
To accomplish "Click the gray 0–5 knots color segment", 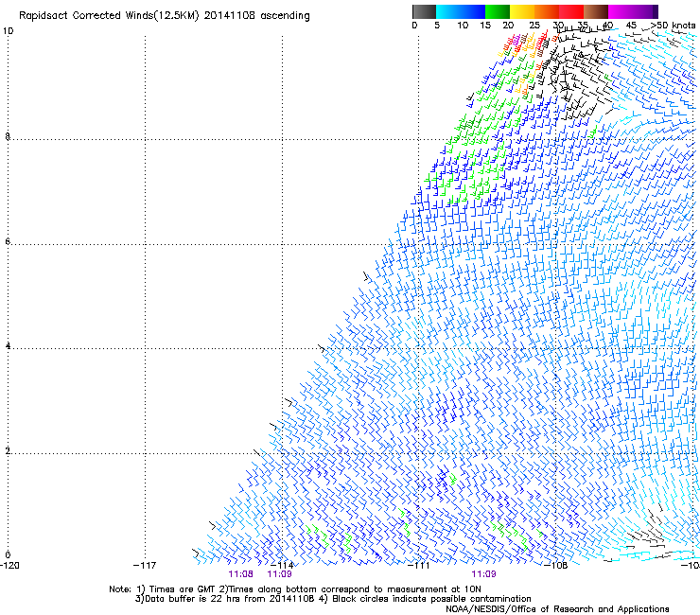I will [424, 11].
